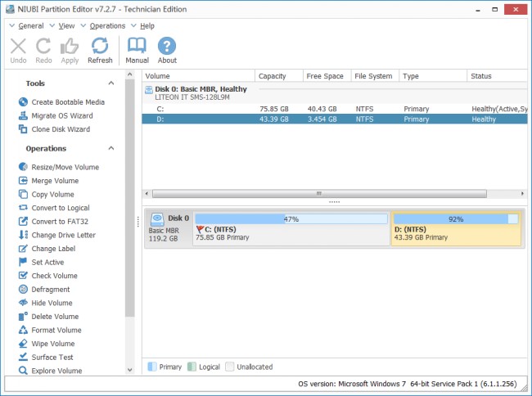
Task: Click the Resize/Move Volume icon
Action: point(23,167)
